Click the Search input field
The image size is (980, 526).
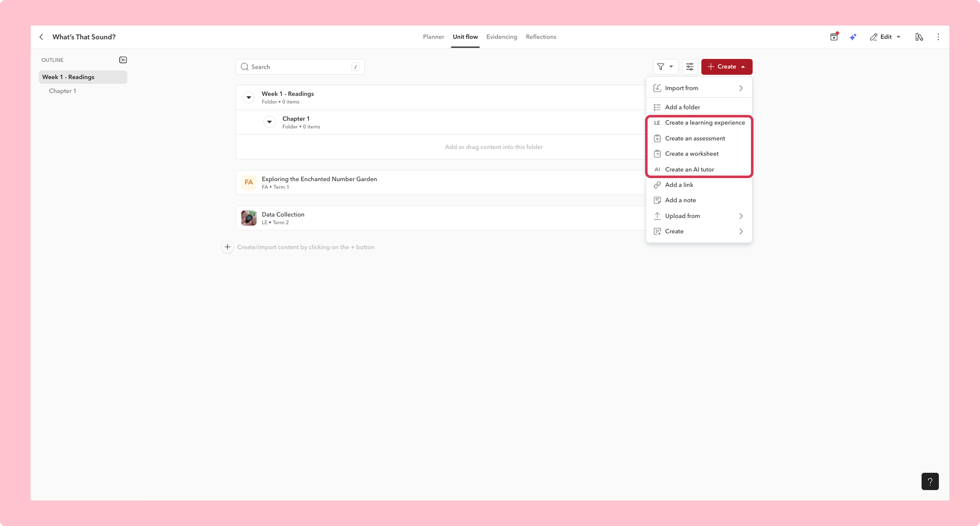coord(300,67)
